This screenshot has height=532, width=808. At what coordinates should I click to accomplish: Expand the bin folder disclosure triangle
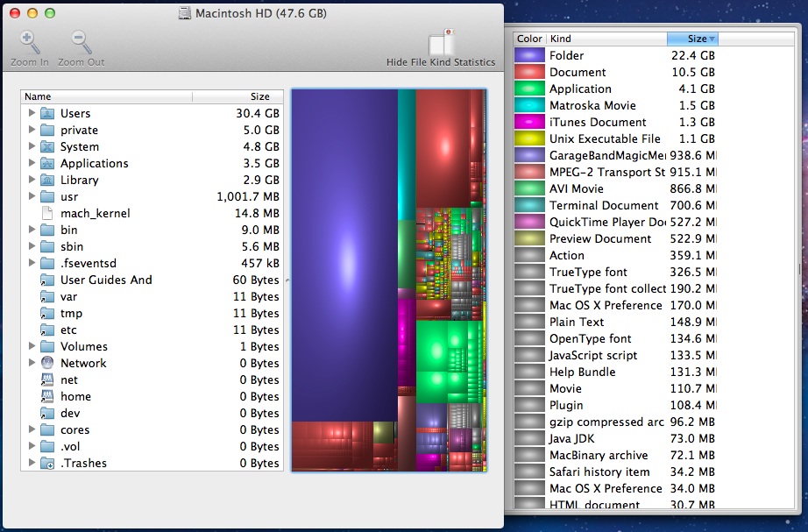click(x=32, y=230)
